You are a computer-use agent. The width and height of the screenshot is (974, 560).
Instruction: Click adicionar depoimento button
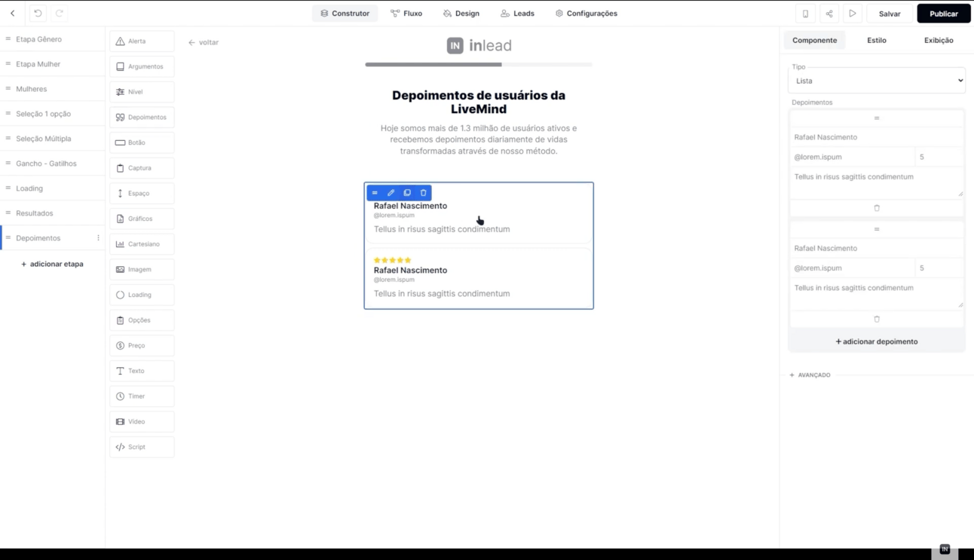(x=877, y=341)
